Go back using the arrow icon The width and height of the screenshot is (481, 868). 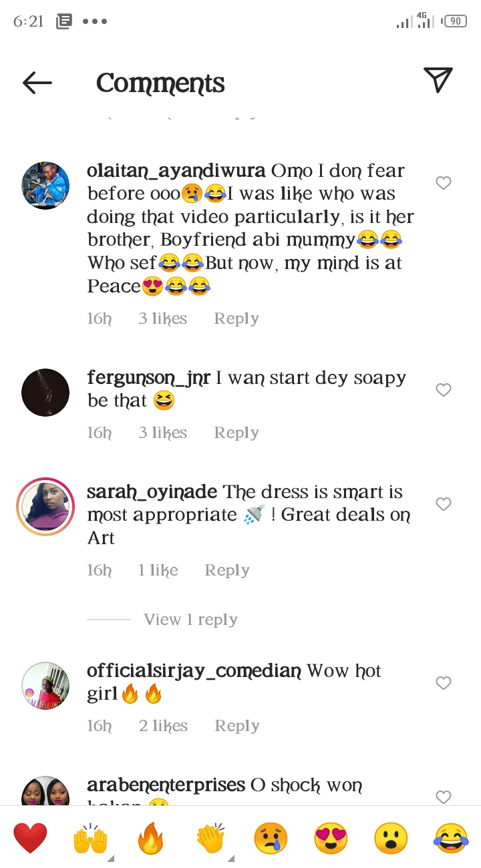37,83
